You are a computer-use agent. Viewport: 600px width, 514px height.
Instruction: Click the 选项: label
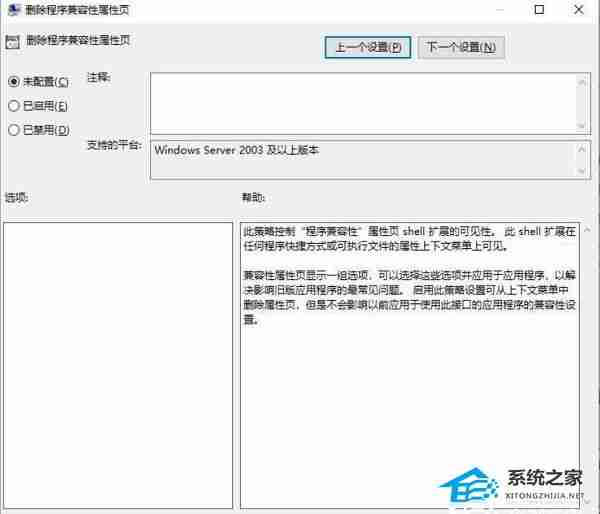click(x=16, y=197)
